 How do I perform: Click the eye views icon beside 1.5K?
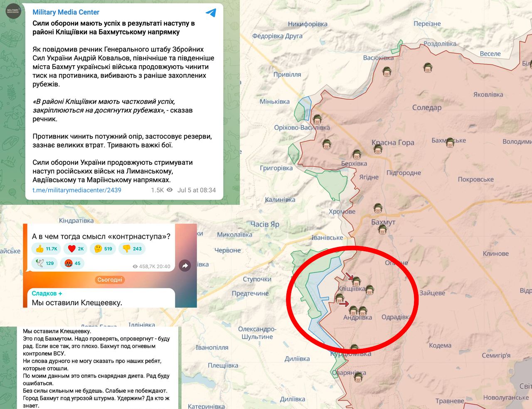pos(170,190)
